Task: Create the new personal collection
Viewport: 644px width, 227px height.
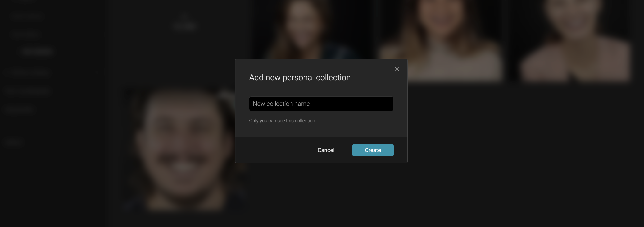Action: [373, 150]
